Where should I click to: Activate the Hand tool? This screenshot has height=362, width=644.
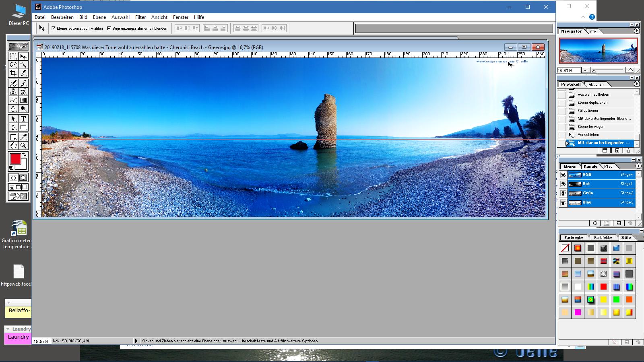click(13, 146)
